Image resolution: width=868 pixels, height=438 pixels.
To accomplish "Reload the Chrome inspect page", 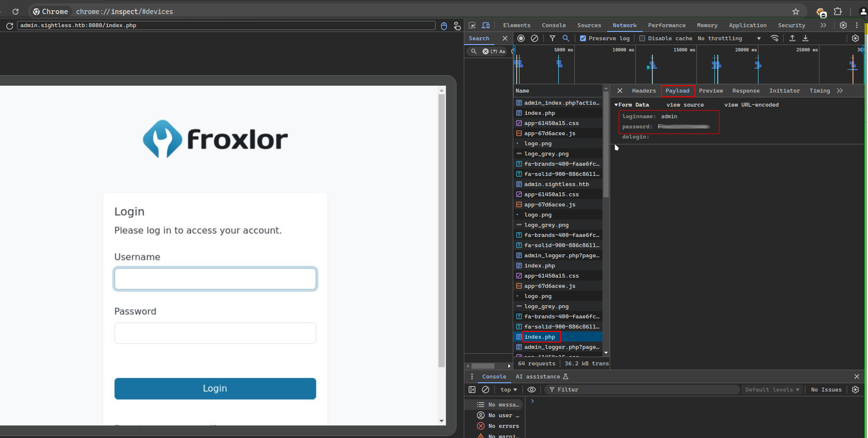I will click(16, 12).
